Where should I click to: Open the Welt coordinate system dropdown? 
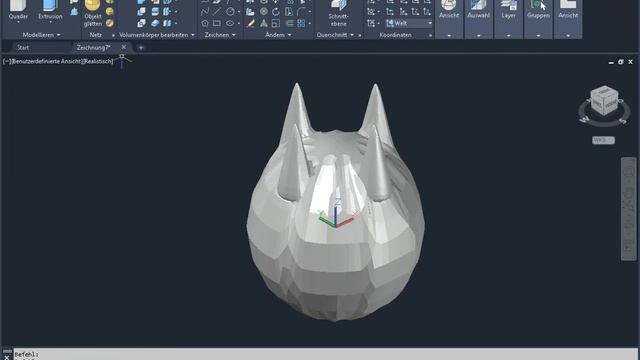tap(409, 24)
